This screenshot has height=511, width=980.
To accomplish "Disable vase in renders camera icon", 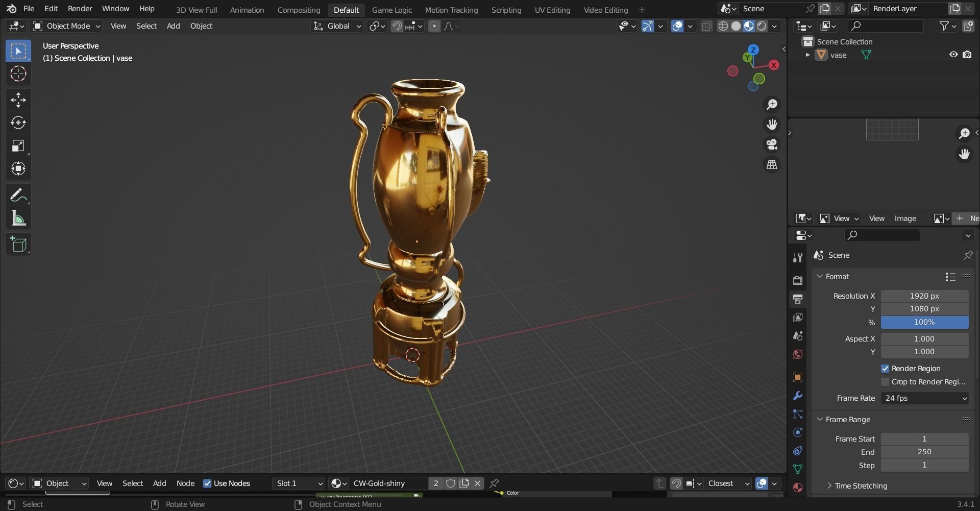I will [967, 55].
